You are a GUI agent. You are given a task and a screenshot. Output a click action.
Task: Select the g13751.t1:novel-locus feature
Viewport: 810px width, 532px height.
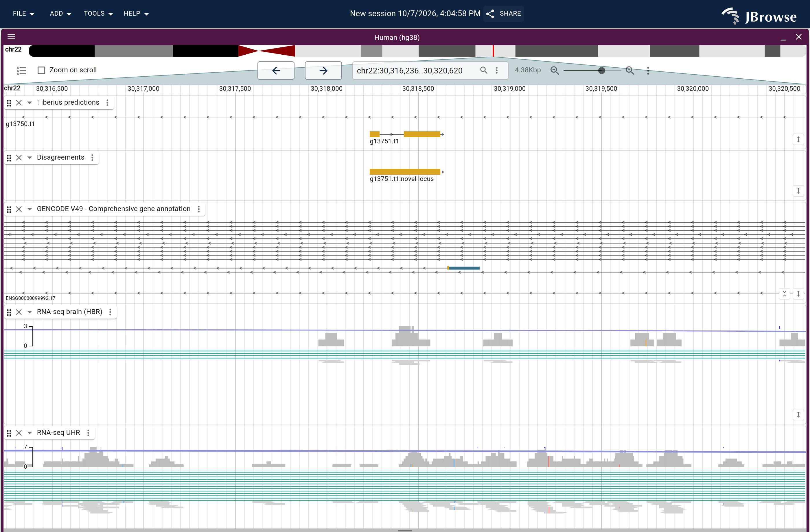[406, 172]
